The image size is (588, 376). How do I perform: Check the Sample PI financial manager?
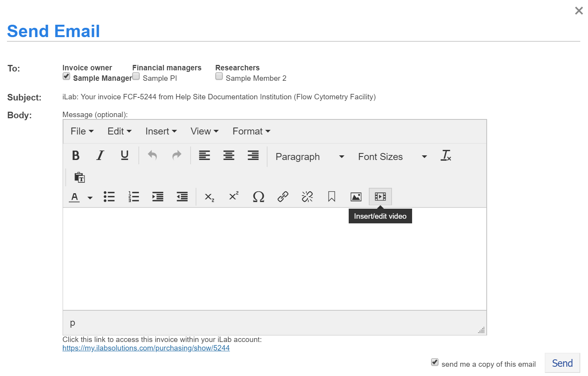tap(136, 77)
